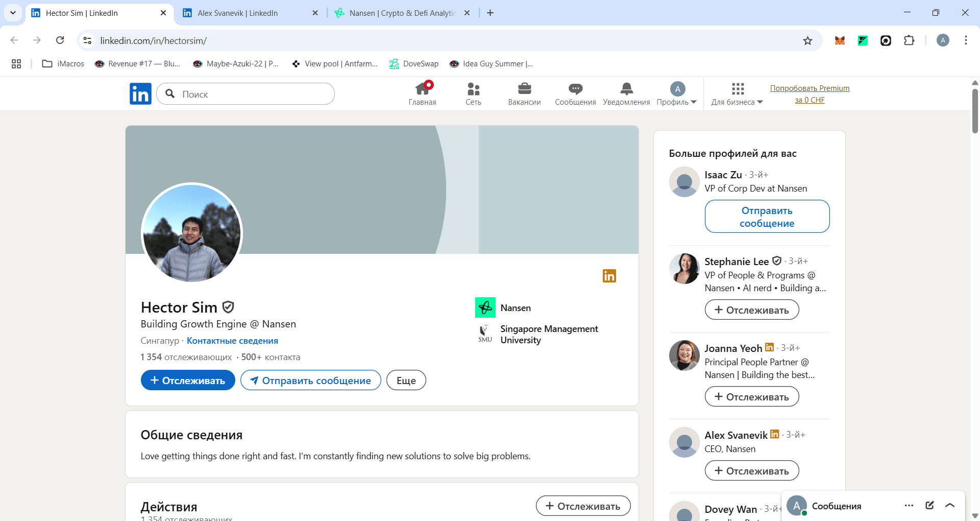Open the MetaMask fox extension

pos(840,40)
